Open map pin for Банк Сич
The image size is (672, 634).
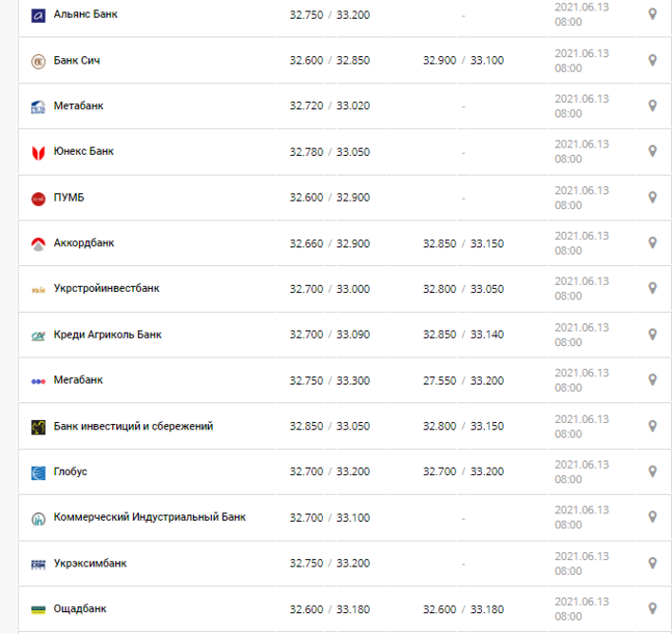(x=652, y=60)
